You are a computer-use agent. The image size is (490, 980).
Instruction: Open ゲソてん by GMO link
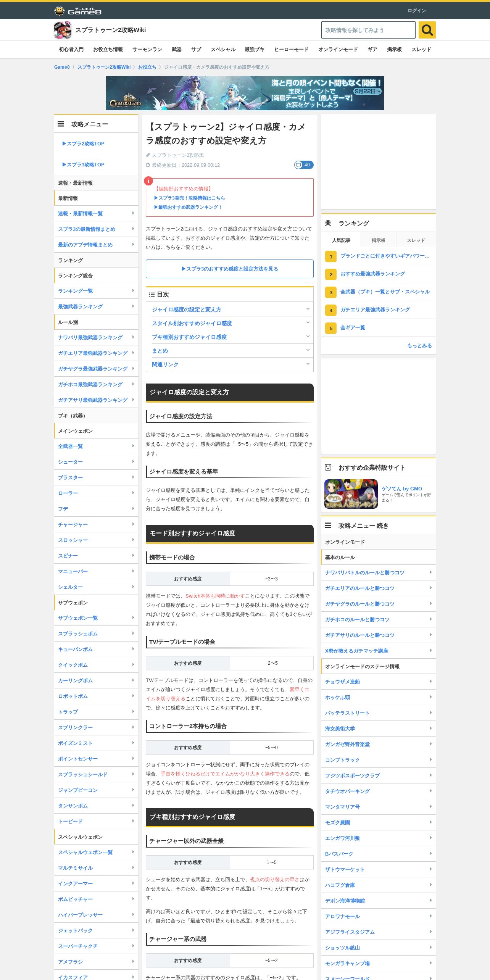point(401,489)
